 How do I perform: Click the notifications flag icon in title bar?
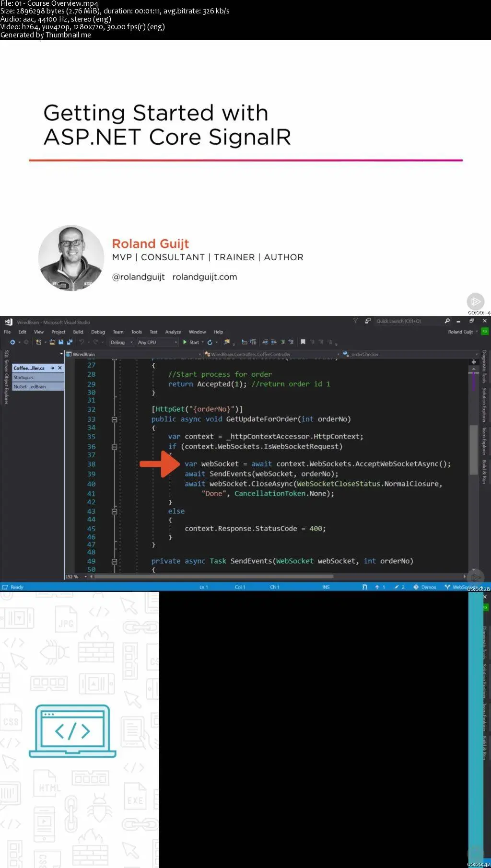point(355,321)
